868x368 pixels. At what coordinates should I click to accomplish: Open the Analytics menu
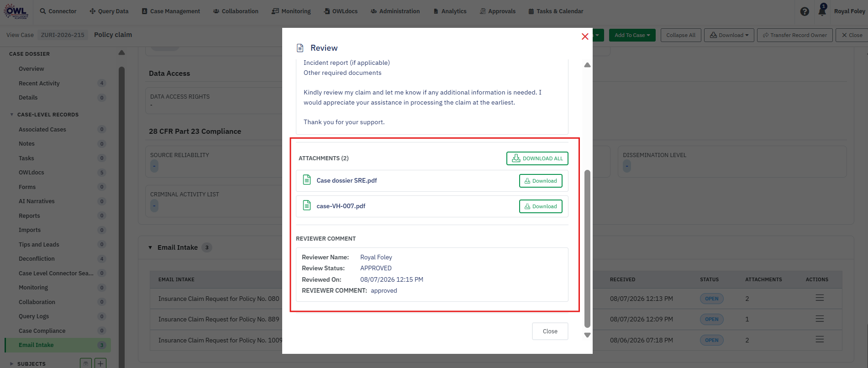[x=450, y=11]
